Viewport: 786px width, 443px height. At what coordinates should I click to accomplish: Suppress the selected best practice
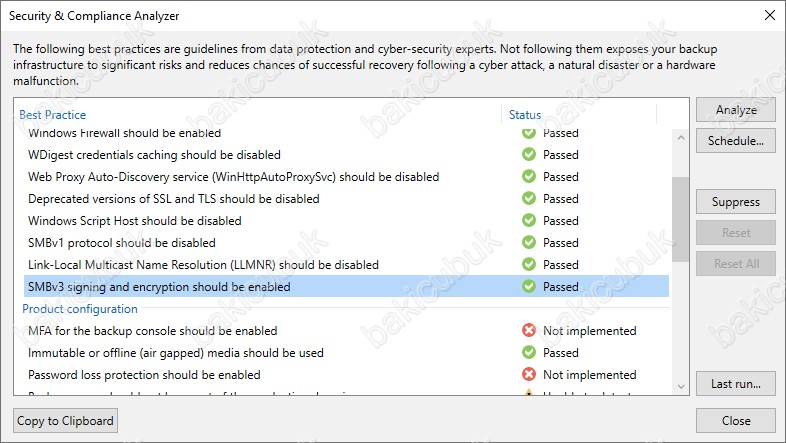click(x=735, y=202)
